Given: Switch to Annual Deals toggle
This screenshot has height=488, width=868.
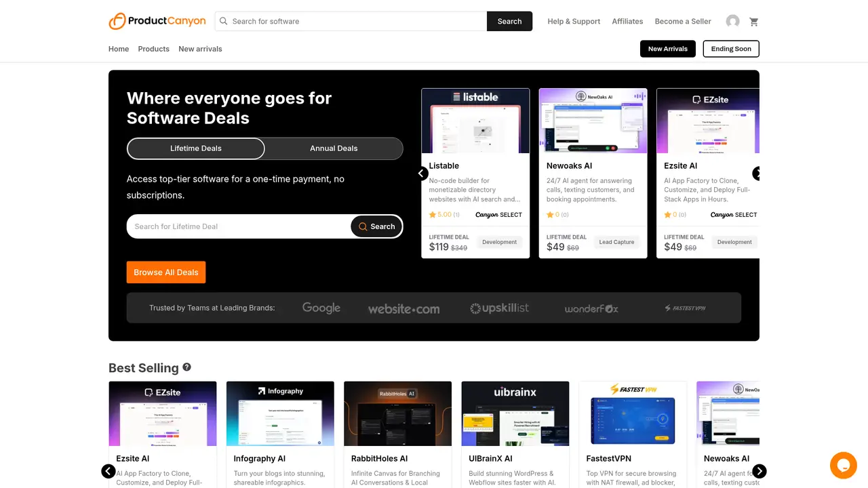Looking at the screenshot, I should (334, 148).
